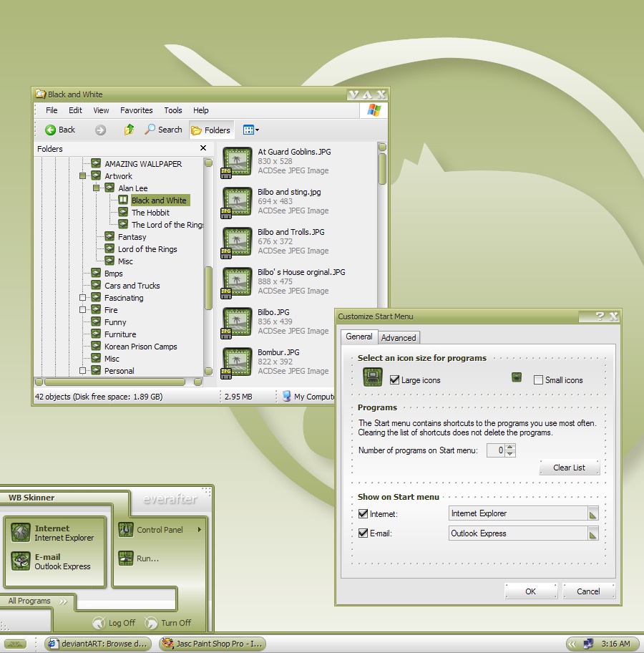This screenshot has width=644, height=653.
Task: Uncheck the Large icons checkbox
Action: point(395,380)
